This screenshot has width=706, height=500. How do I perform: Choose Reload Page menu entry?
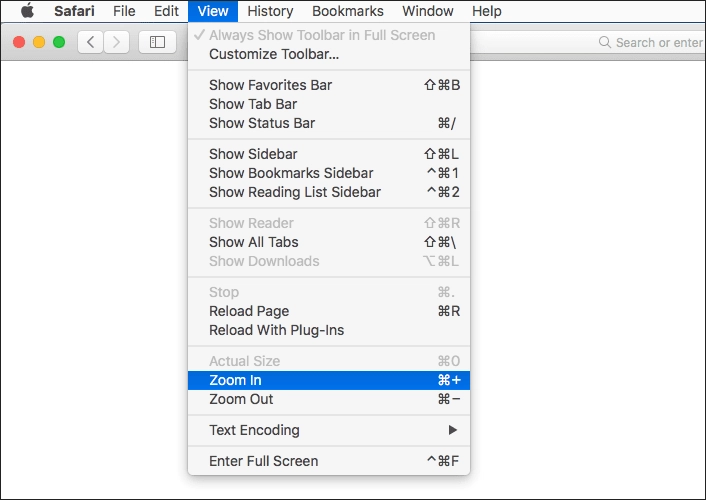[329, 311]
